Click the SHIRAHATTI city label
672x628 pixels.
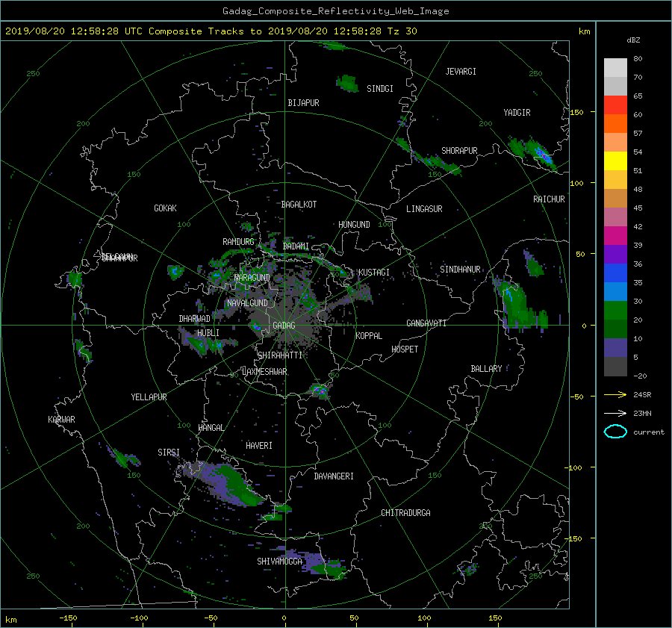pyautogui.click(x=280, y=355)
